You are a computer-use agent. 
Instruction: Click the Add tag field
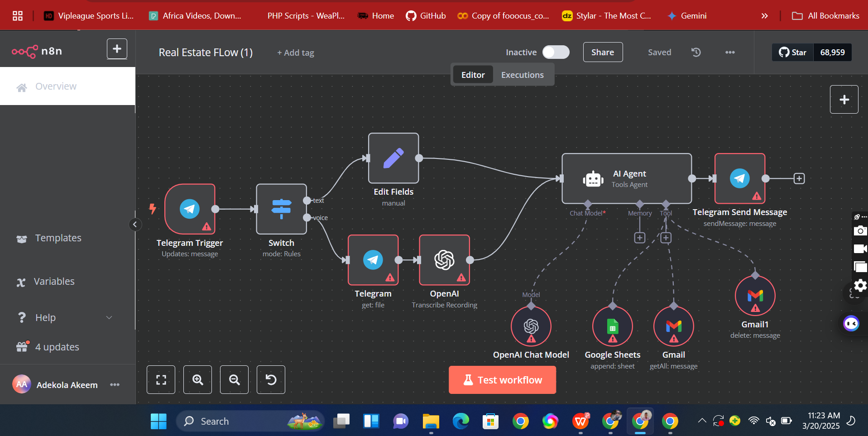coord(296,53)
